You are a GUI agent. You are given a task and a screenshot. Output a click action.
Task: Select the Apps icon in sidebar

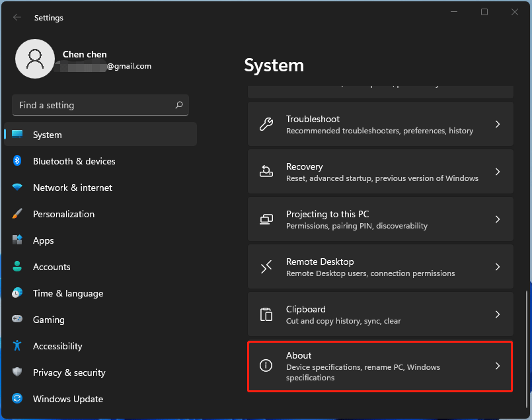[x=19, y=240]
